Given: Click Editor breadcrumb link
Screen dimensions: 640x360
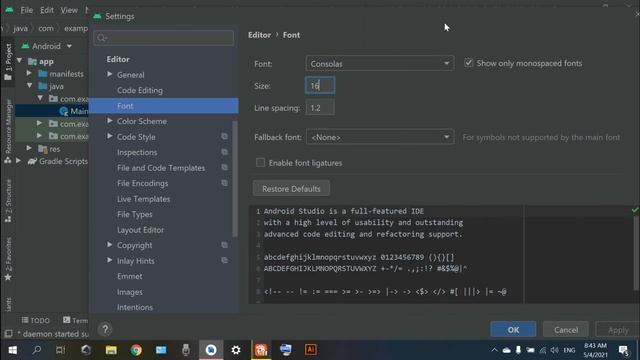Looking at the screenshot, I should (259, 35).
